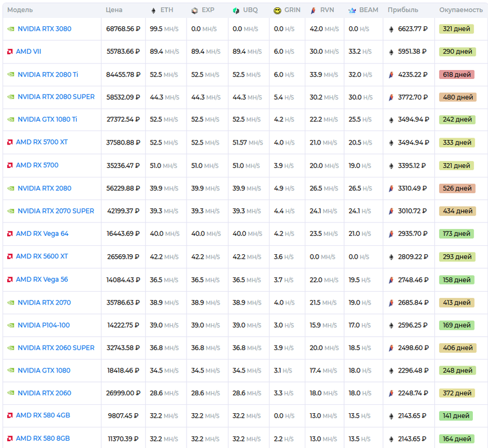Image resolution: width=488 pixels, height=448 pixels.
Task: Open the NVIDIA RTX 2080 SUPER link
Action: (56, 97)
